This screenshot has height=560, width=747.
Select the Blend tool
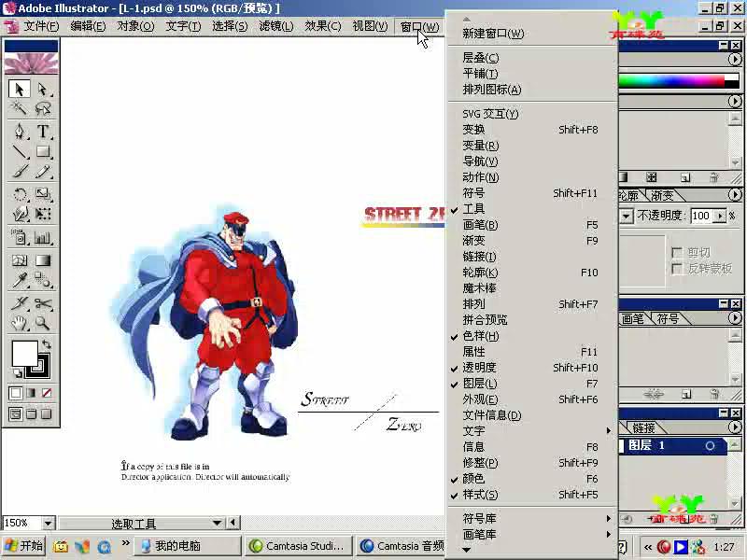tap(43, 280)
